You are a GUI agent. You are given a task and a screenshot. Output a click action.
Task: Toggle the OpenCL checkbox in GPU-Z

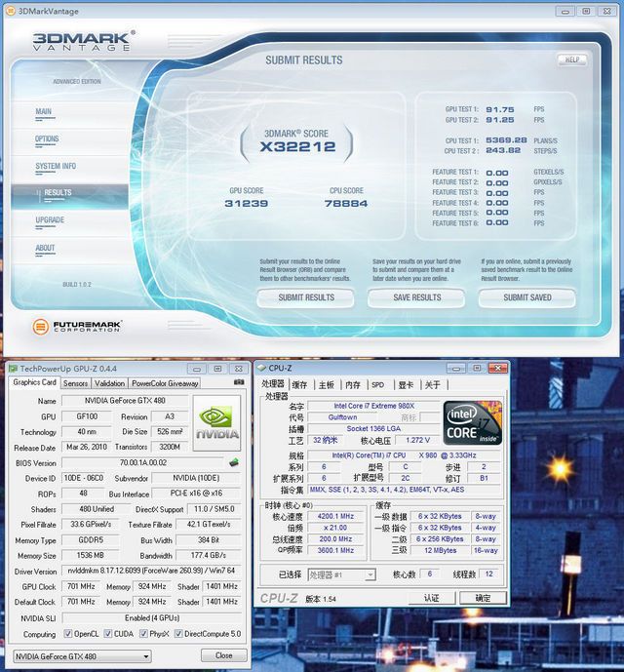pyautogui.click(x=67, y=633)
